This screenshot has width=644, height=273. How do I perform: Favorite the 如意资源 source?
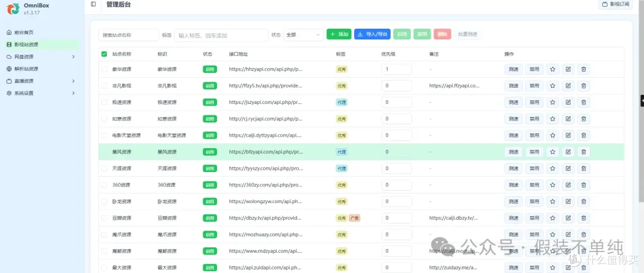pos(552,119)
